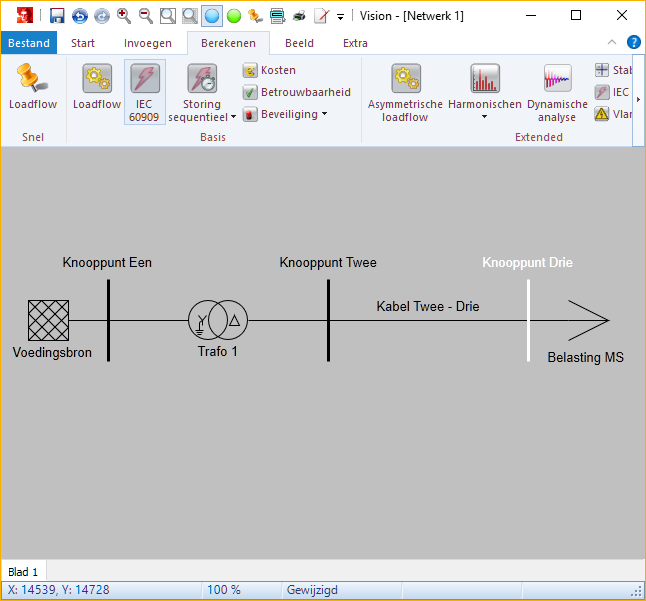Image resolution: width=646 pixels, height=601 pixels.
Task: Toggle the blue circle mode button
Action: (212, 16)
